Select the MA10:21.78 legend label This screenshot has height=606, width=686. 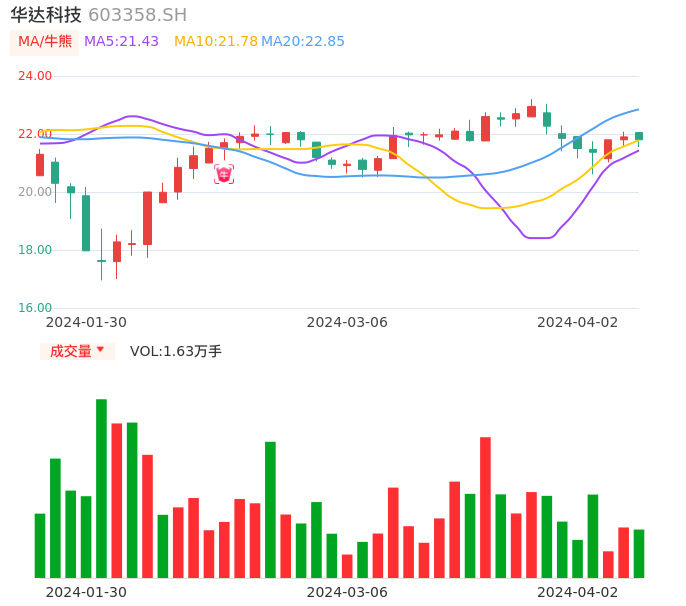pyautogui.click(x=216, y=42)
